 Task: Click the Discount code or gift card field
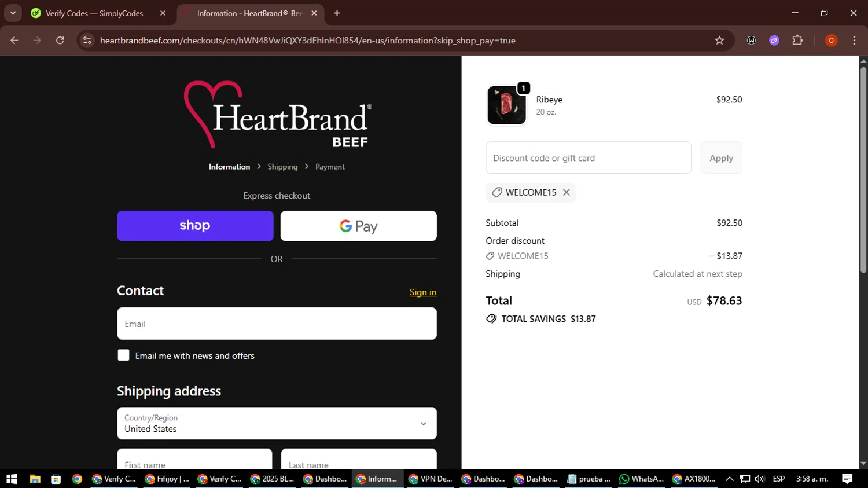pyautogui.click(x=589, y=157)
